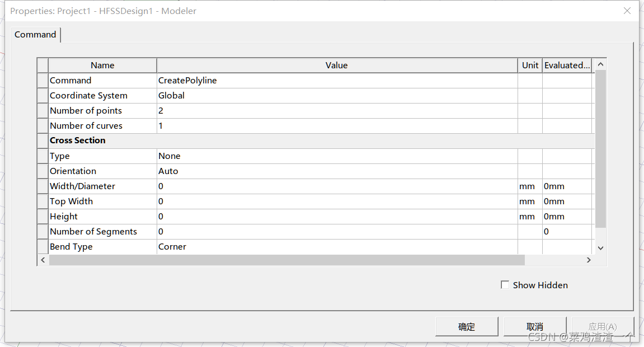Select the Name column header
Image resolution: width=644 pixels, height=347 pixels.
click(x=102, y=65)
